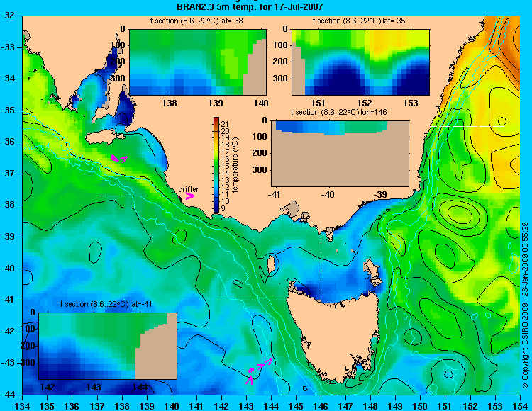This screenshot has width=532, height=411.
Task: Click the 139 tick in the lat=-38 inset
Action: click(x=216, y=103)
